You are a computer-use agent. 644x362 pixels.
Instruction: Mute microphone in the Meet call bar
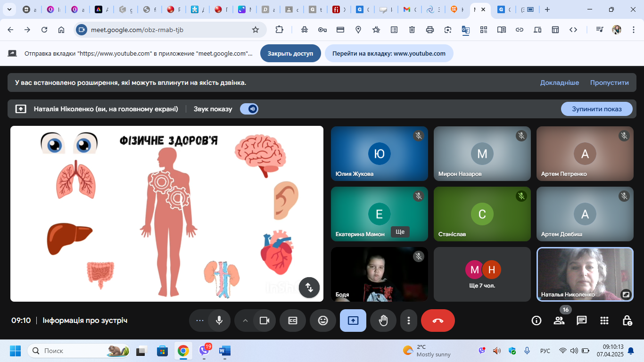coord(219,321)
